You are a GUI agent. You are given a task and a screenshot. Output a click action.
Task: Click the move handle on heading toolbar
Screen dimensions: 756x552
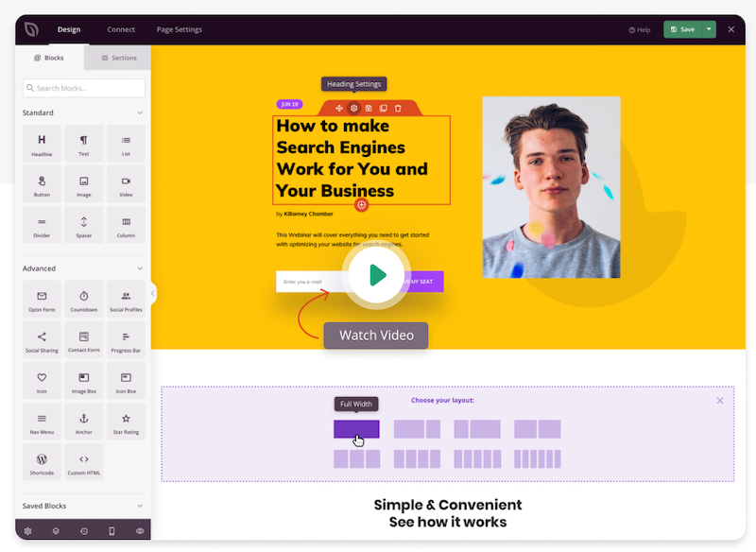tap(339, 108)
